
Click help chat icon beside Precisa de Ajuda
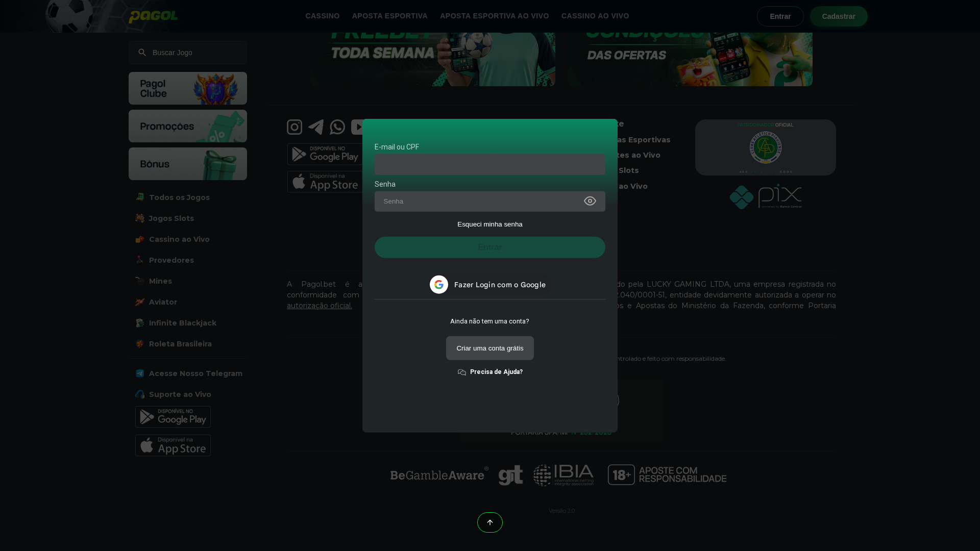462,372
